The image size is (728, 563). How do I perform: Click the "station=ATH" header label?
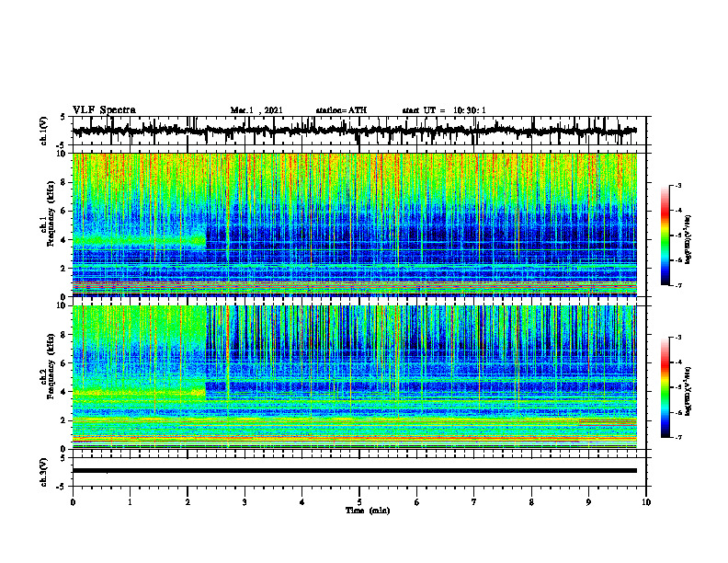[341, 110]
